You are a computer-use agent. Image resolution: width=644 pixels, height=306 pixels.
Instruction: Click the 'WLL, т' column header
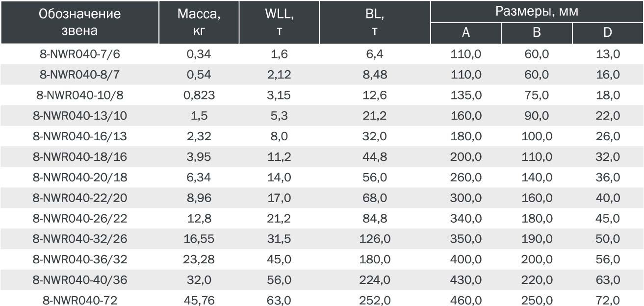coord(279,22)
